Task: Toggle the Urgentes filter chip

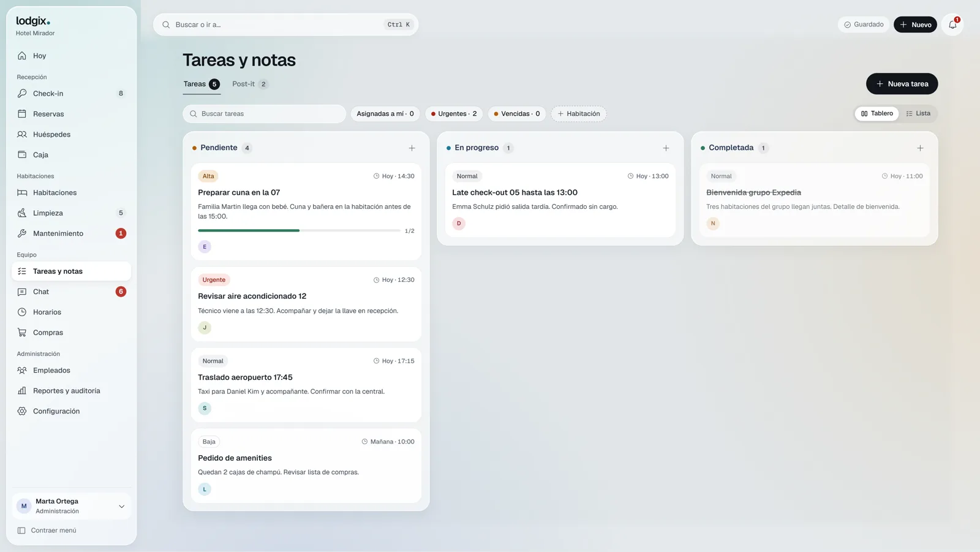Action: click(x=454, y=113)
